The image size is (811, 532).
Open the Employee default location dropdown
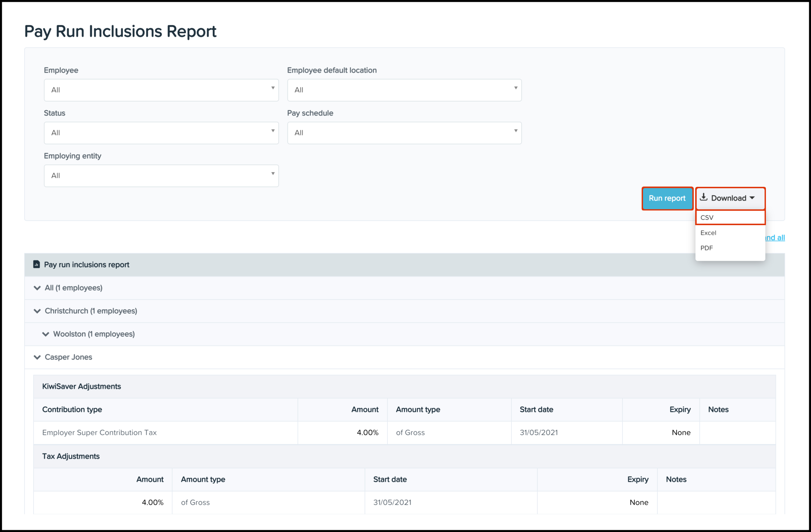404,90
